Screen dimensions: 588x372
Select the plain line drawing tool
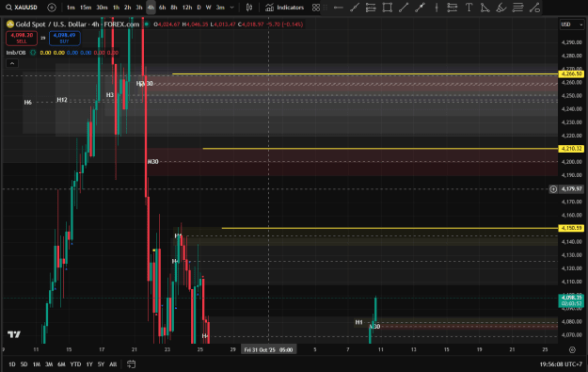[x=404, y=8]
